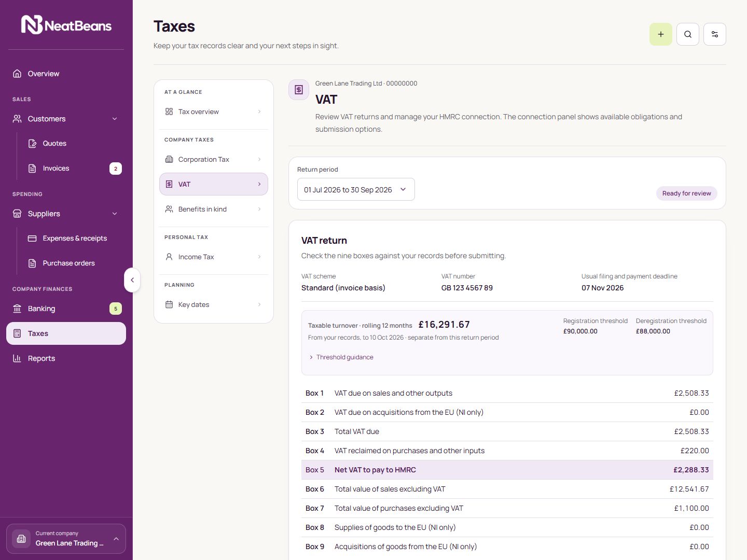747x560 pixels.
Task: Click the Key dates calendar icon
Action: [x=169, y=304]
